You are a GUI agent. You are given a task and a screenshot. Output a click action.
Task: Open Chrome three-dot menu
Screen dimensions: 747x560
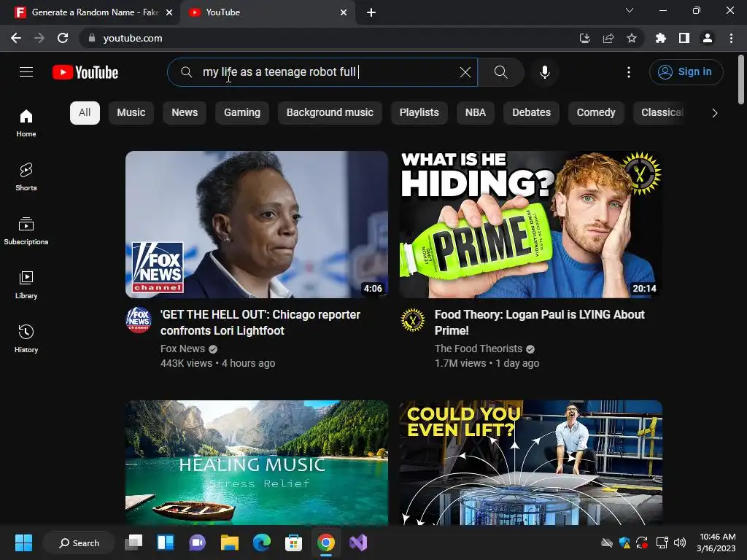coord(731,38)
